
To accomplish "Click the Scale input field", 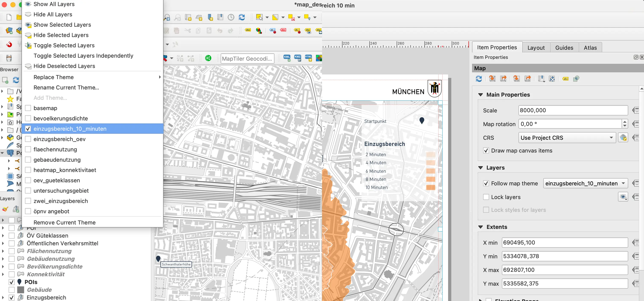I will pos(573,110).
